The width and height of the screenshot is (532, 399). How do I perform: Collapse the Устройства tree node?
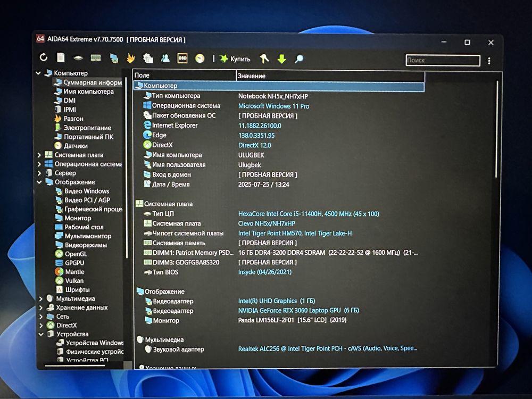pyautogui.click(x=41, y=334)
